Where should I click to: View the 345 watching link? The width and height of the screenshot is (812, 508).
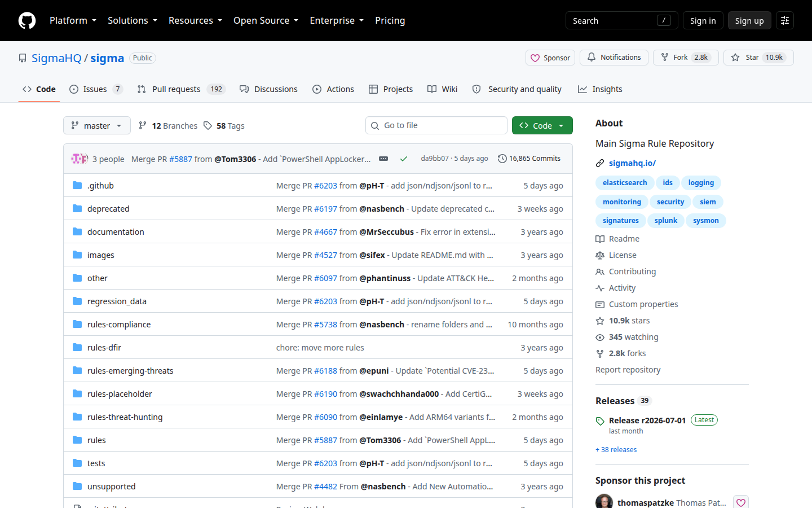point(627,337)
